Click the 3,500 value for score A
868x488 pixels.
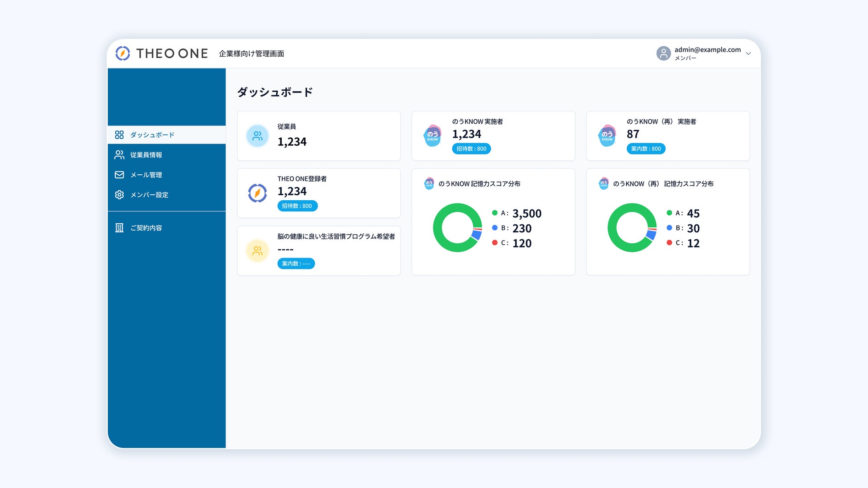pyautogui.click(x=527, y=214)
